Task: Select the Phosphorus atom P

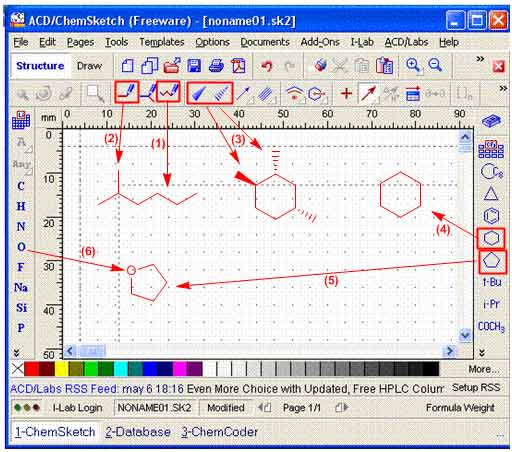Action: (21, 328)
